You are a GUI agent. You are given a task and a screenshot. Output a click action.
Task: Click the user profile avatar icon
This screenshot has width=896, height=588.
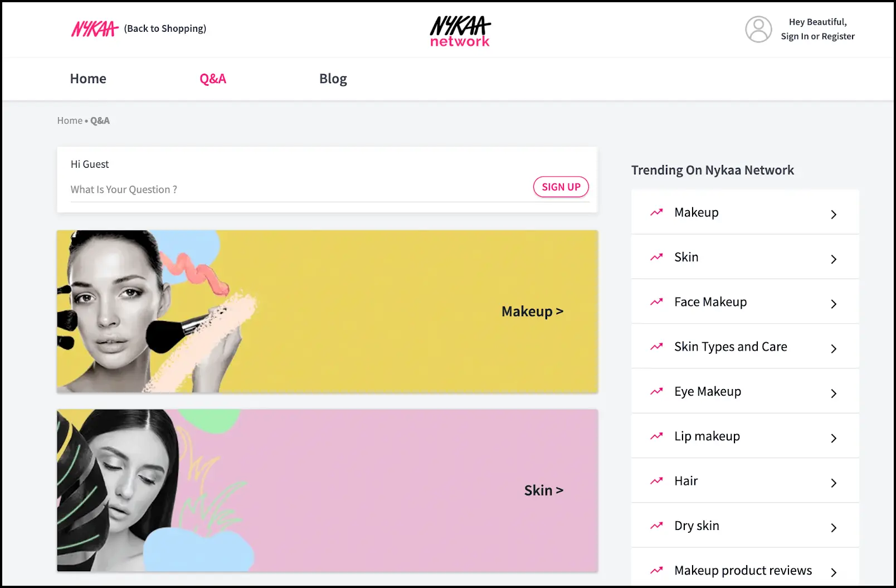[758, 29]
